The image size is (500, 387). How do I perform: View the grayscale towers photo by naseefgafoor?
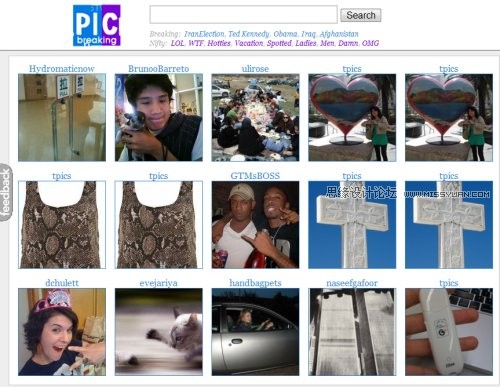click(352, 332)
